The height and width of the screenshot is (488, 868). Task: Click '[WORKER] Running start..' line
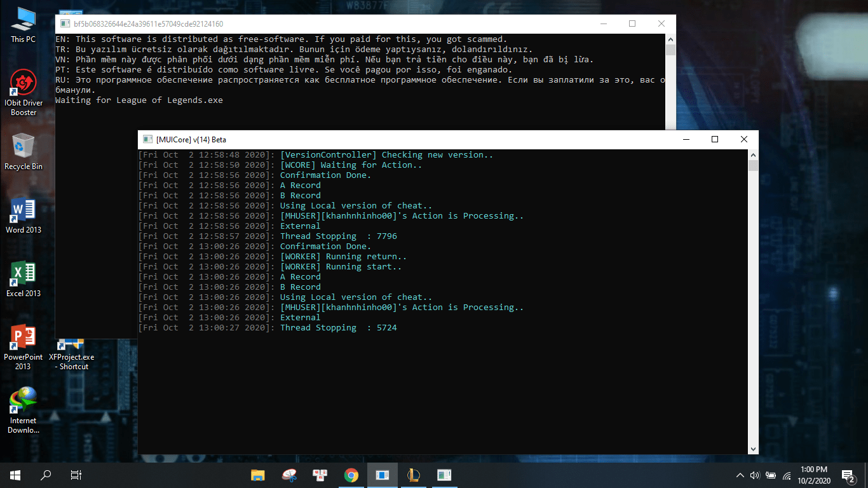click(x=341, y=266)
